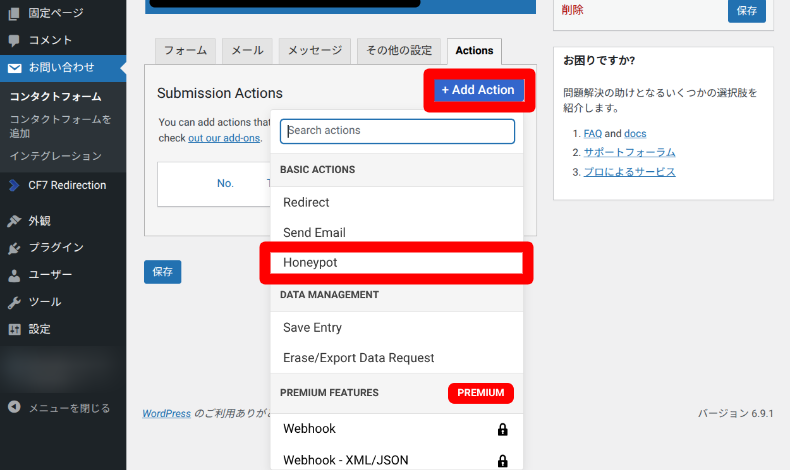
Task: Click the 設定 sliders icon
Action: [x=14, y=329]
